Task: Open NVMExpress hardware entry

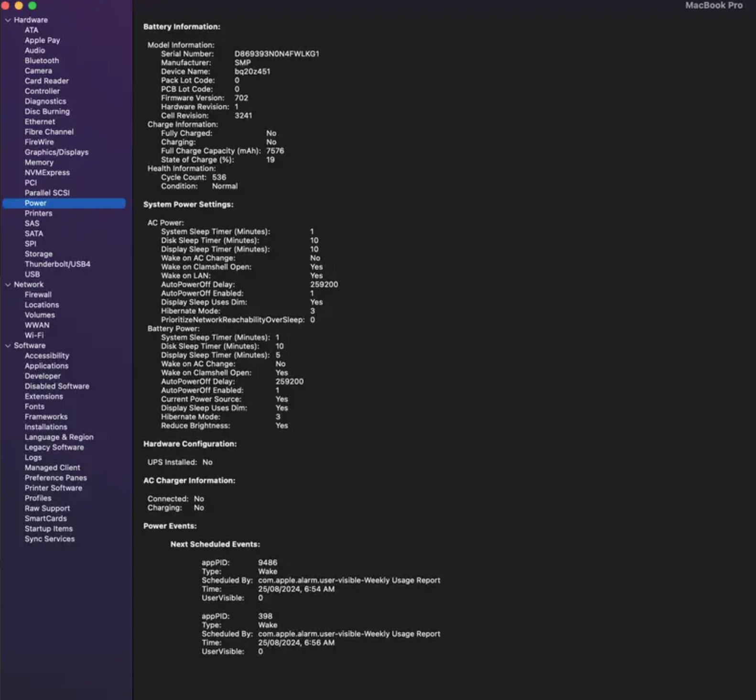Action: [47, 173]
